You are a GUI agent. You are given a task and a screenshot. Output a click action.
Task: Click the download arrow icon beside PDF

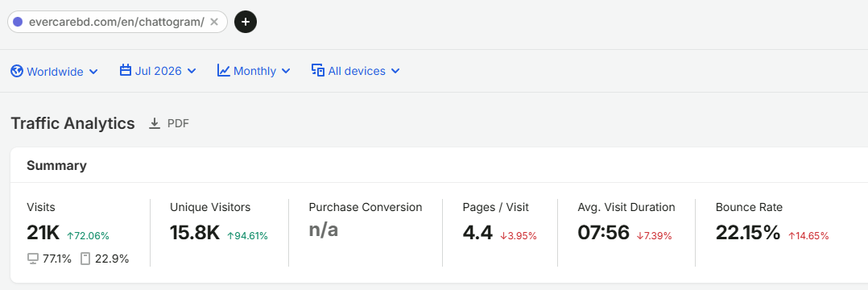[x=155, y=123]
